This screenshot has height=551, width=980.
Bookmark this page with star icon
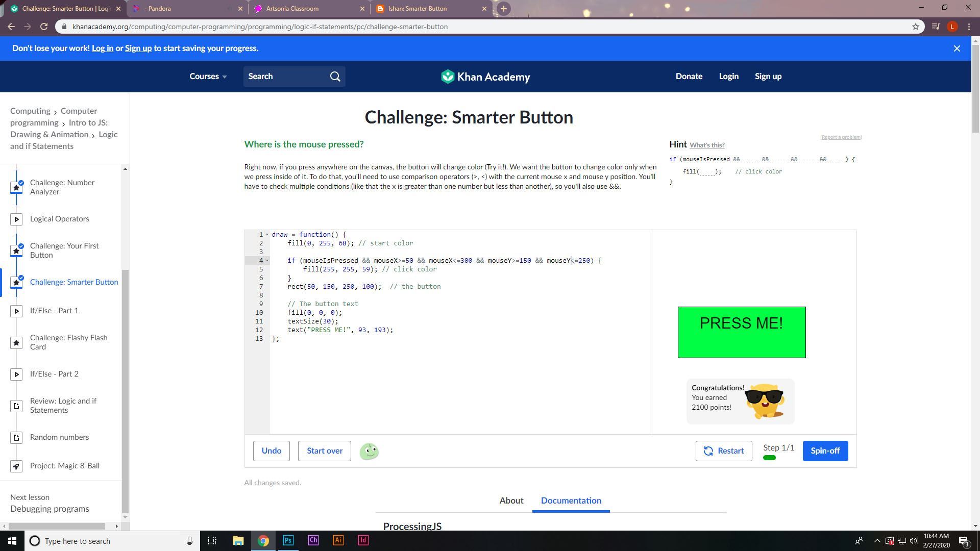coord(916,27)
